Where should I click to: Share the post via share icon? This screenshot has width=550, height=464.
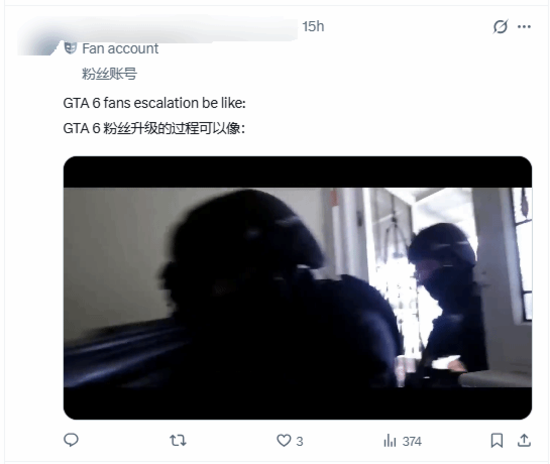coord(524,440)
